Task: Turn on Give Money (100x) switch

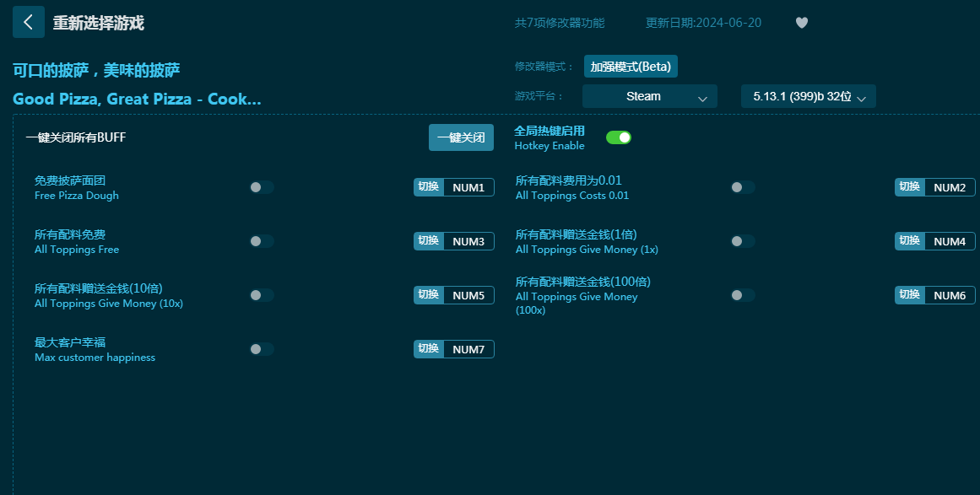Action: coord(743,295)
